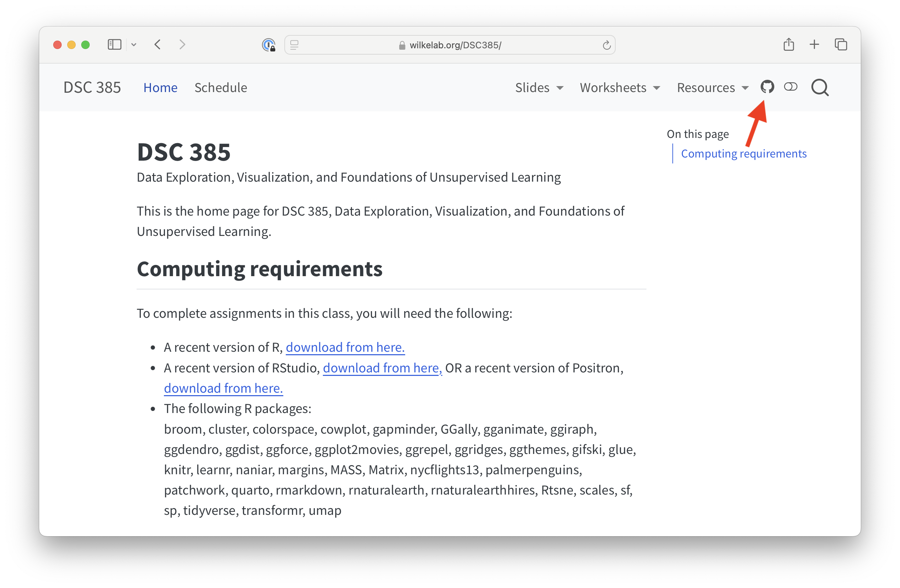
Task: Jump to Computing requirements section link
Action: click(743, 154)
